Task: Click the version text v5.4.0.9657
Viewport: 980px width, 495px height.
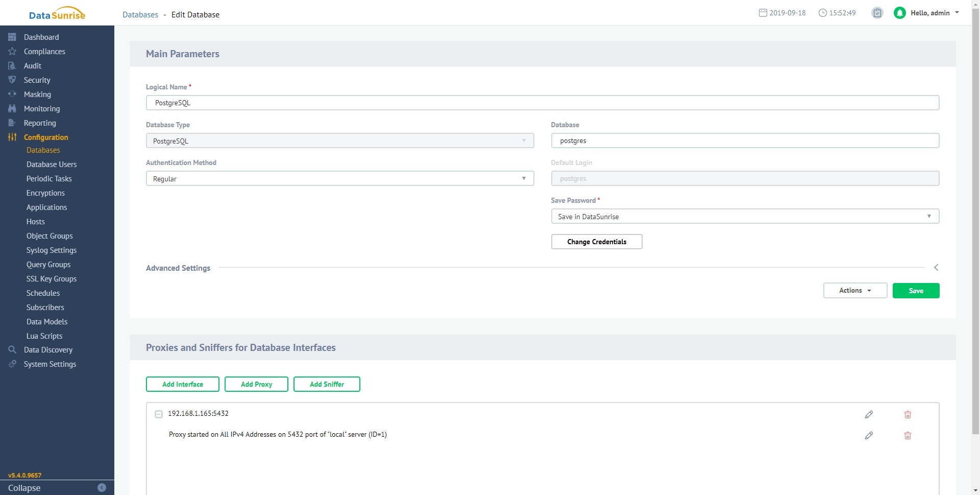Action: click(x=24, y=475)
